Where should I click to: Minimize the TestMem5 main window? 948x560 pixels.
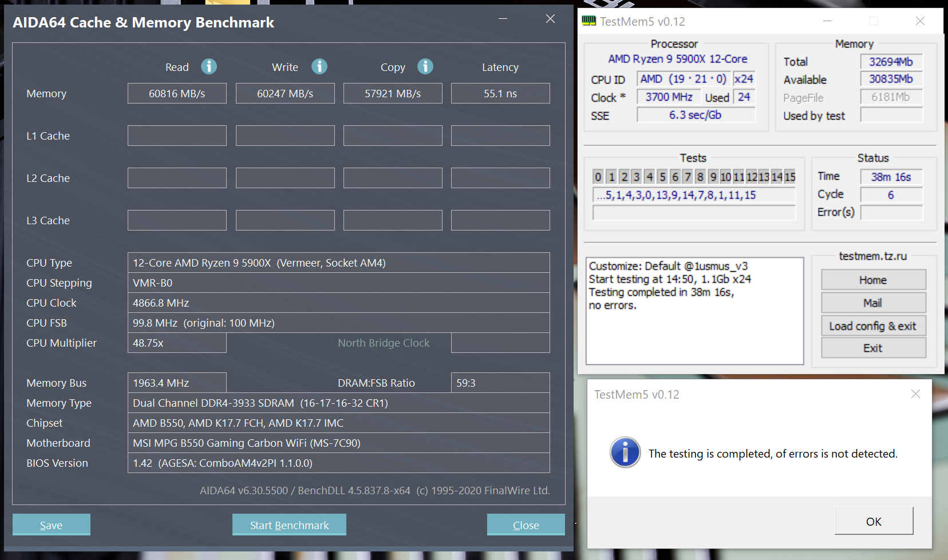[827, 21]
